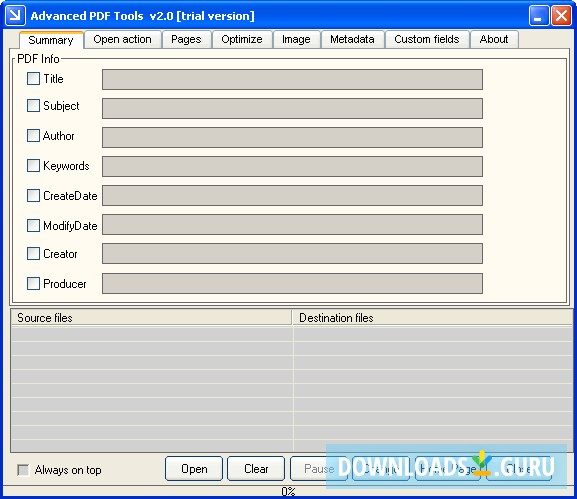Image resolution: width=577 pixels, height=499 pixels.
Task: Tick the Subject checkbox
Action: (x=33, y=106)
